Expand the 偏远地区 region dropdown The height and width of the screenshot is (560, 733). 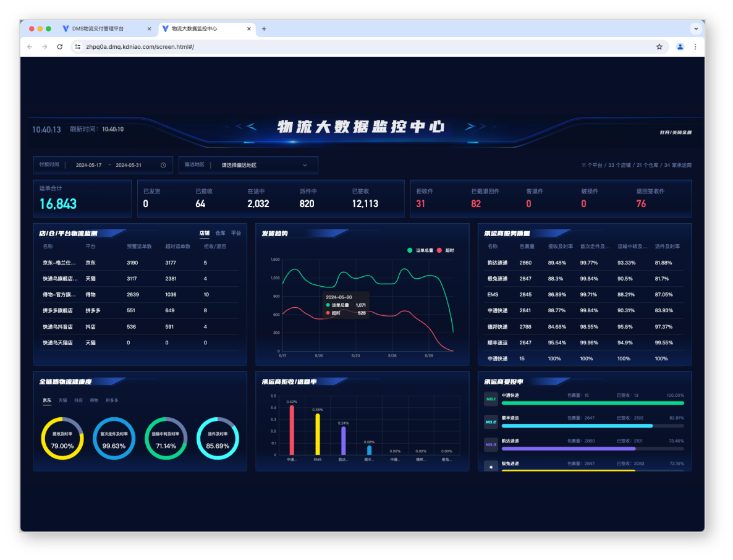pyautogui.click(x=305, y=165)
